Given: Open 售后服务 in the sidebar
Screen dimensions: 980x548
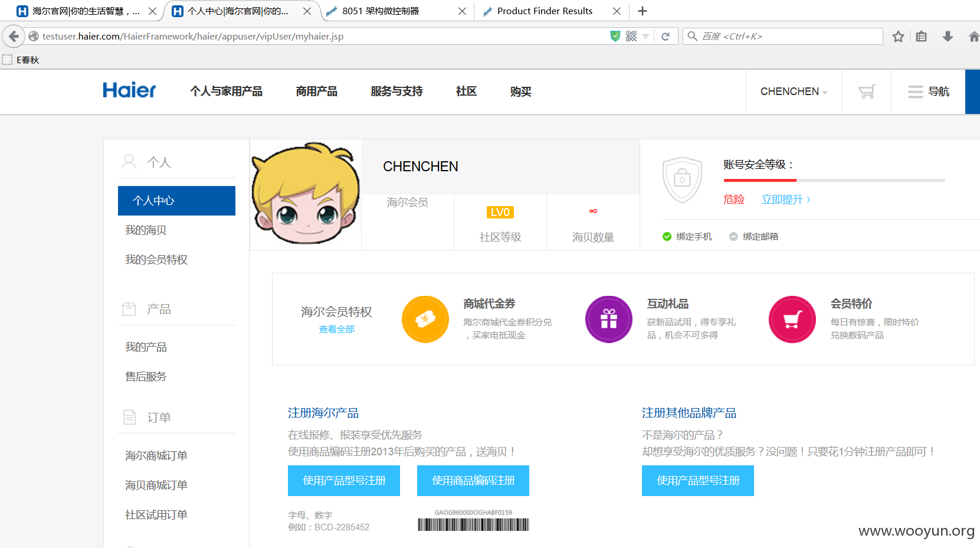Looking at the screenshot, I should 146,377.
